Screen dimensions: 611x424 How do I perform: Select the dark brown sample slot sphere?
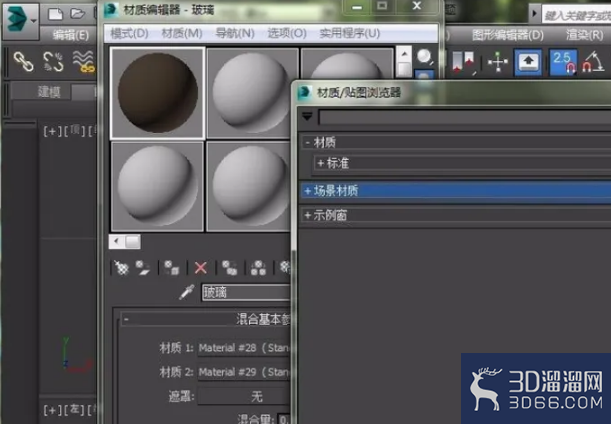coord(157,93)
